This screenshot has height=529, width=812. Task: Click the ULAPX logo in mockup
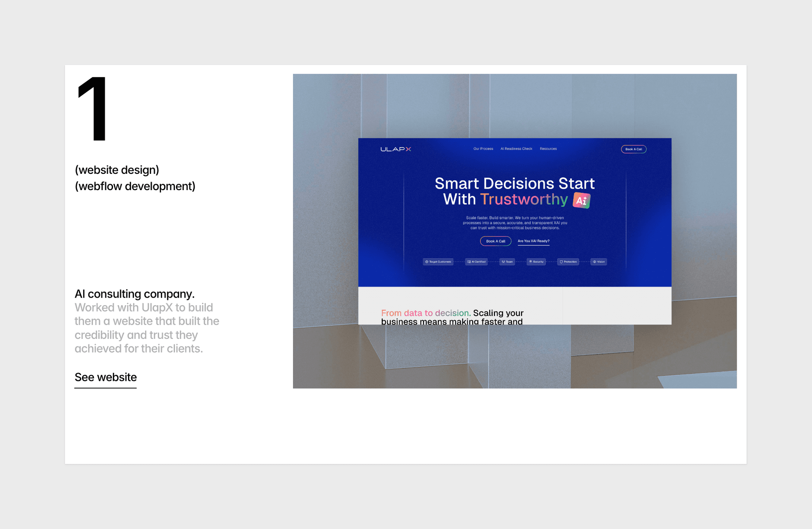tap(396, 149)
